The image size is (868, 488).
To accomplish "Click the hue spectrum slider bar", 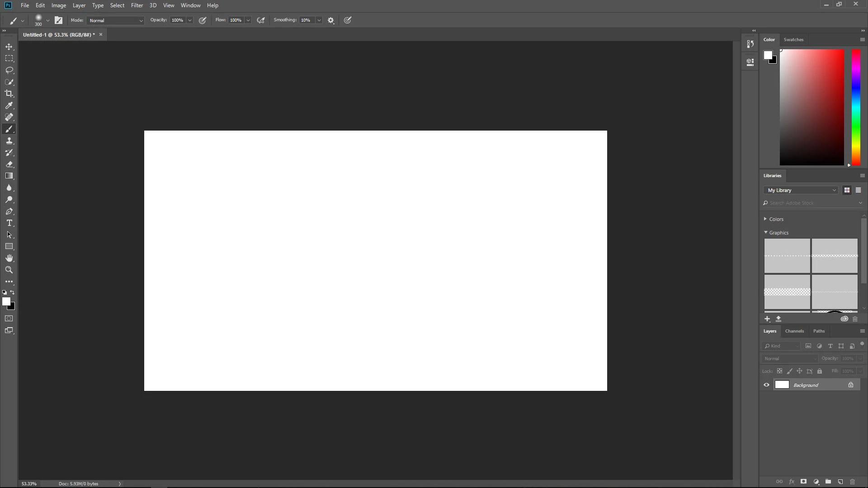I will pos(856,108).
